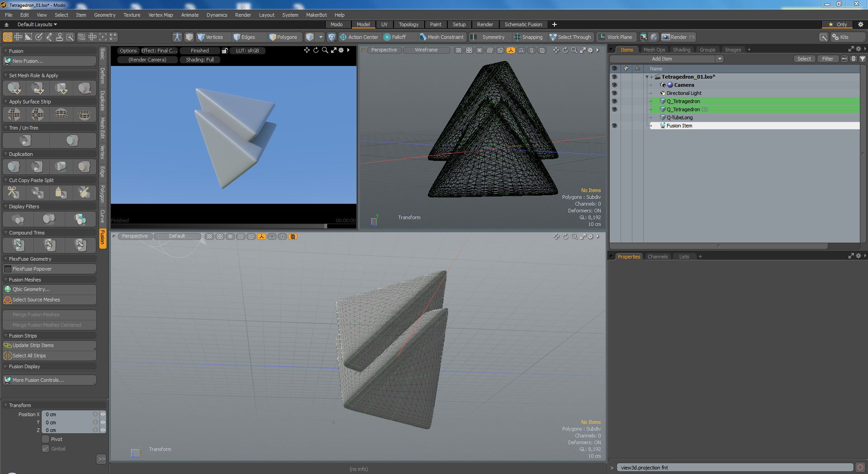The height and width of the screenshot is (474, 868).
Task: Switch to Polygons selection mode
Action: point(283,37)
